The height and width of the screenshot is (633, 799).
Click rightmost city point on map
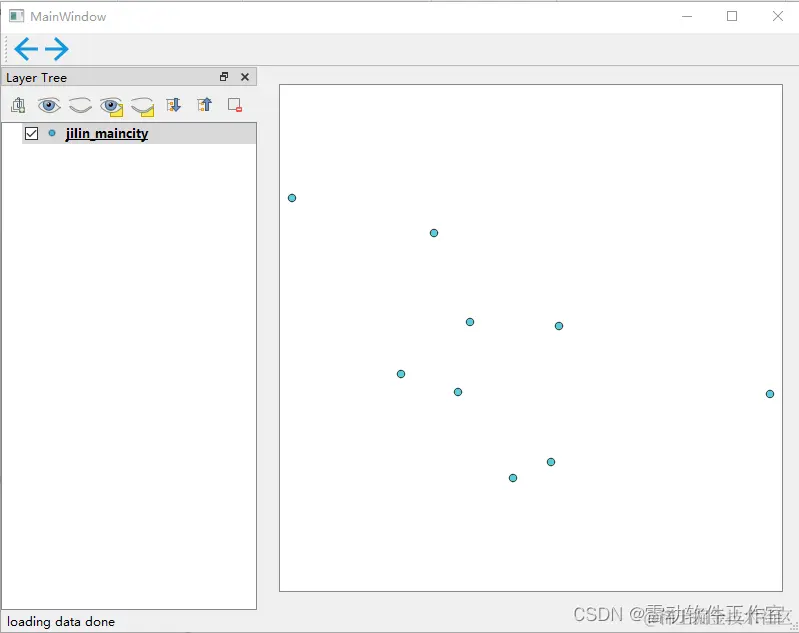tap(770, 394)
